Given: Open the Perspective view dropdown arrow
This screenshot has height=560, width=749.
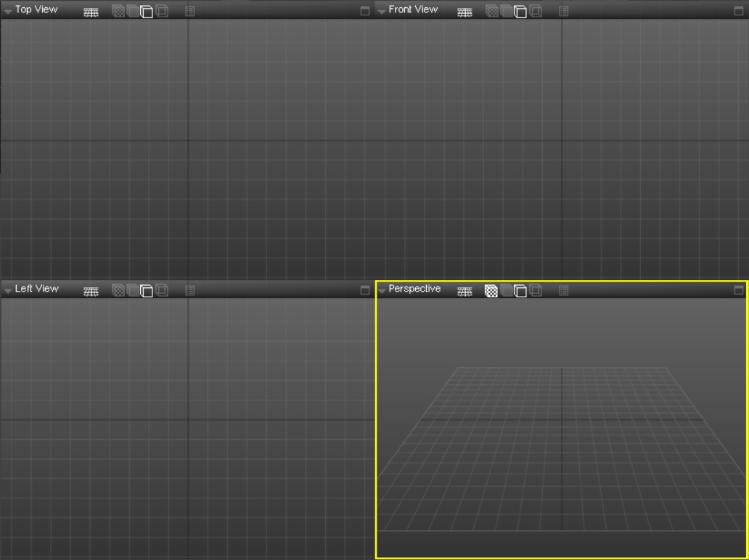Looking at the screenshot, I should point(382,291).
